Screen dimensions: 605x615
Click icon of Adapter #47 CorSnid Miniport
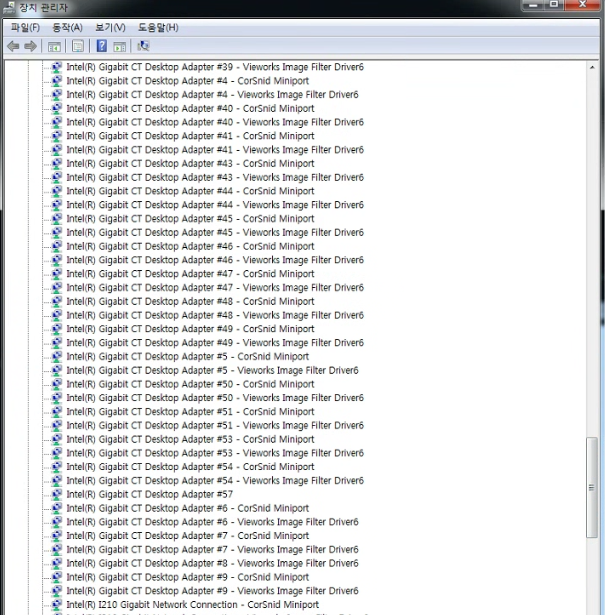click(57, 274)
